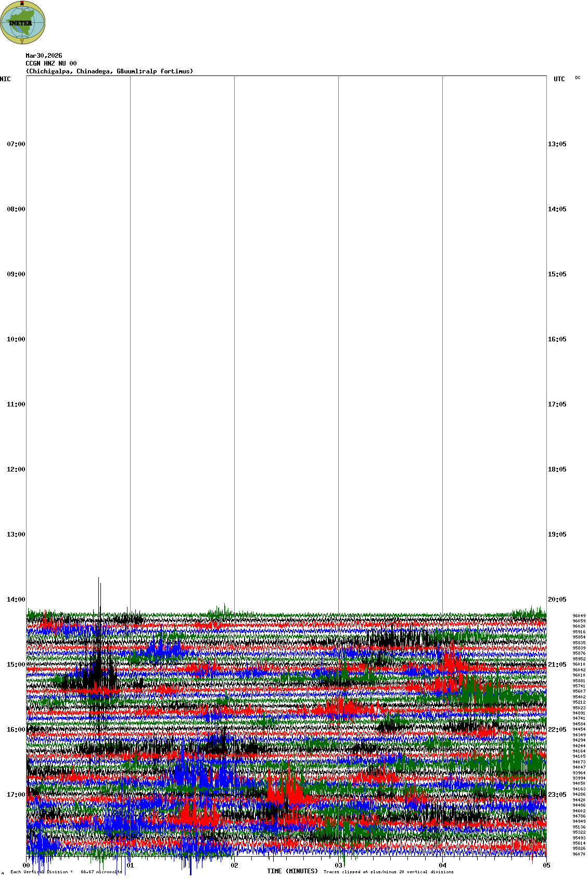Click the 05 minute tick on the x-axis
This screenshot has height=879, width=588.
546,865
